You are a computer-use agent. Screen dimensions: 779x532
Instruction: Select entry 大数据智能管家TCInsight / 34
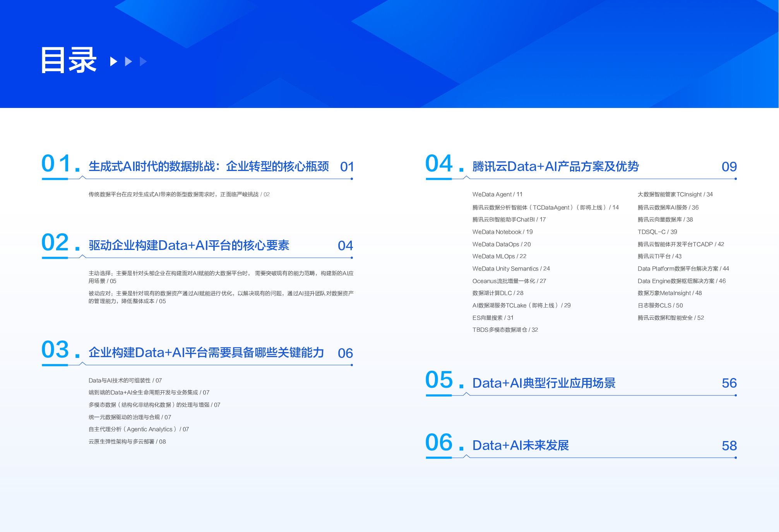point(675,194)
